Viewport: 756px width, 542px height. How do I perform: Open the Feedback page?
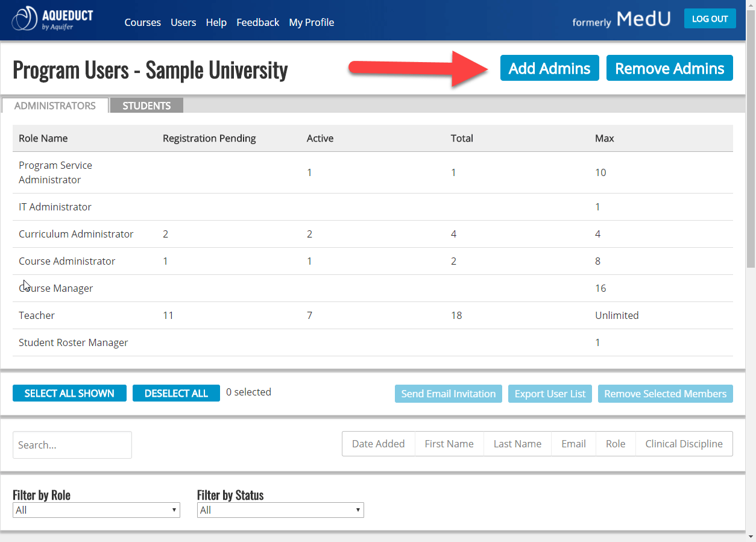257,22
